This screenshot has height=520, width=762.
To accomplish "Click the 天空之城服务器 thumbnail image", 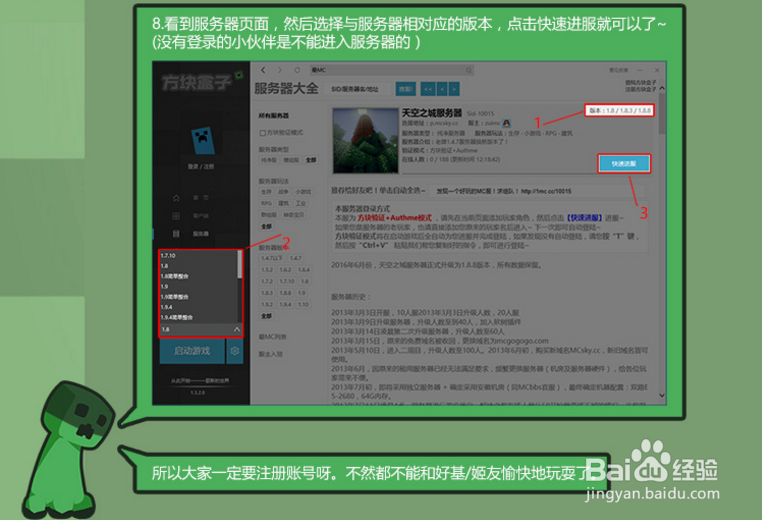I will (365, 140).
